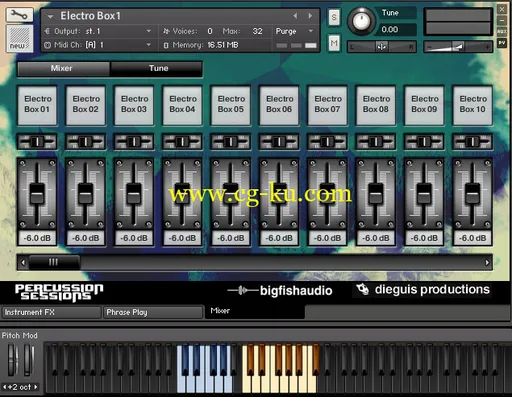The width and height of the screenshot is (512, 397).
Task: Select the Electro Box 03 pad
Action: (x=134, y=105)
